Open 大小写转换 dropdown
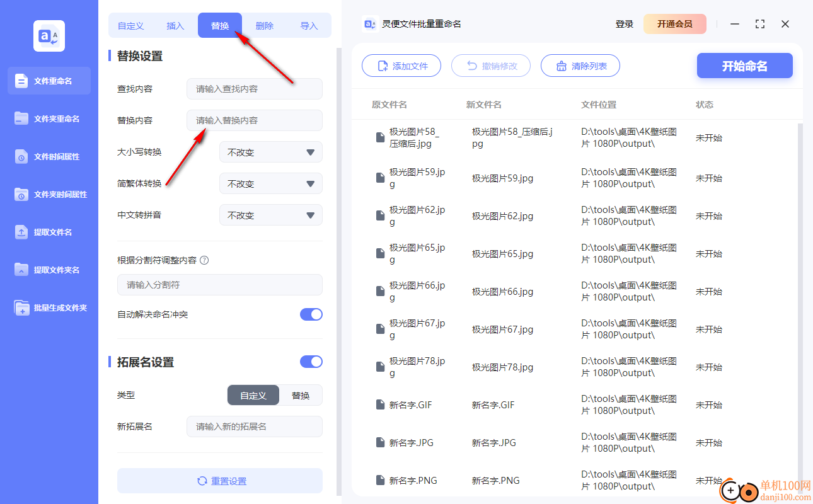The height and width of the screenshot is (504, 813). [x=271, y=152]
